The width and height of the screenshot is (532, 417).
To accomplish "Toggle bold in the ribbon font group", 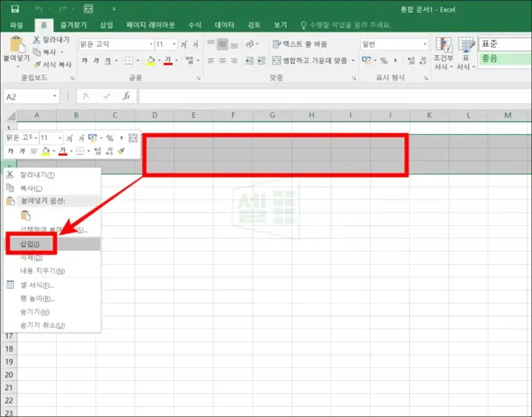I will pos(85,60).
